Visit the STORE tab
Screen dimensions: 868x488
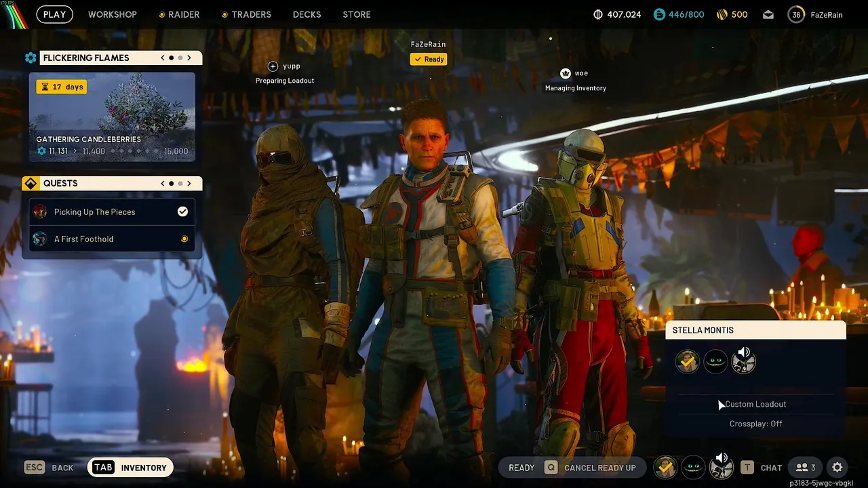tap(357, 14)
